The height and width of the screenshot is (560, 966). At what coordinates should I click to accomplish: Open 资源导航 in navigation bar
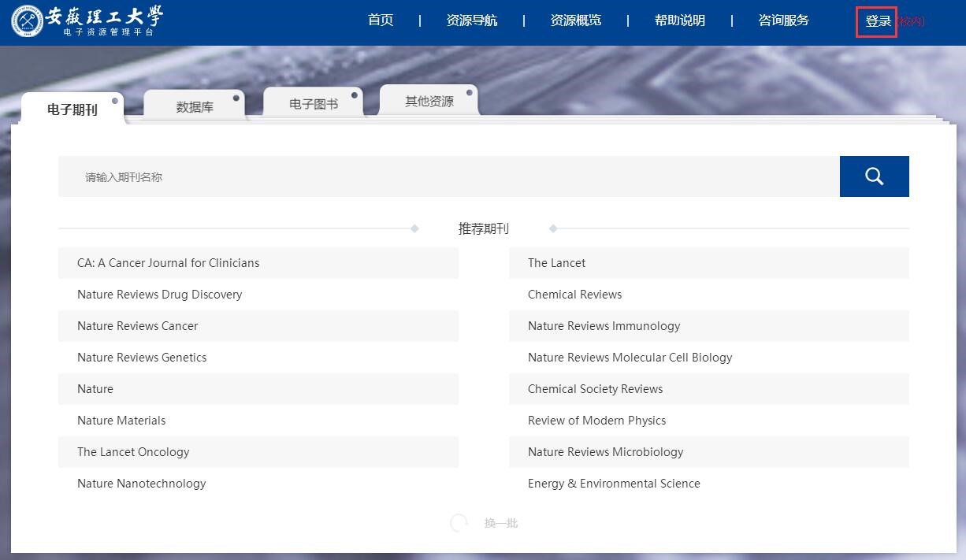472,20
